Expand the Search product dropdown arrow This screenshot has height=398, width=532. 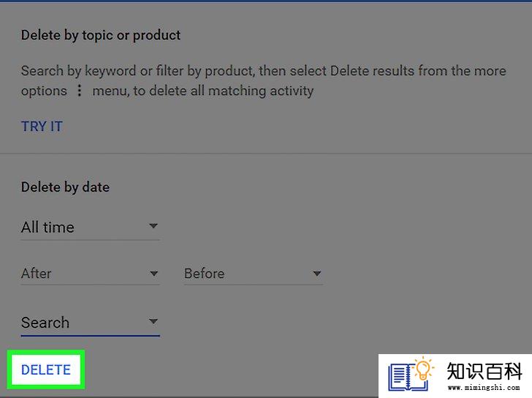pos(153,321)
